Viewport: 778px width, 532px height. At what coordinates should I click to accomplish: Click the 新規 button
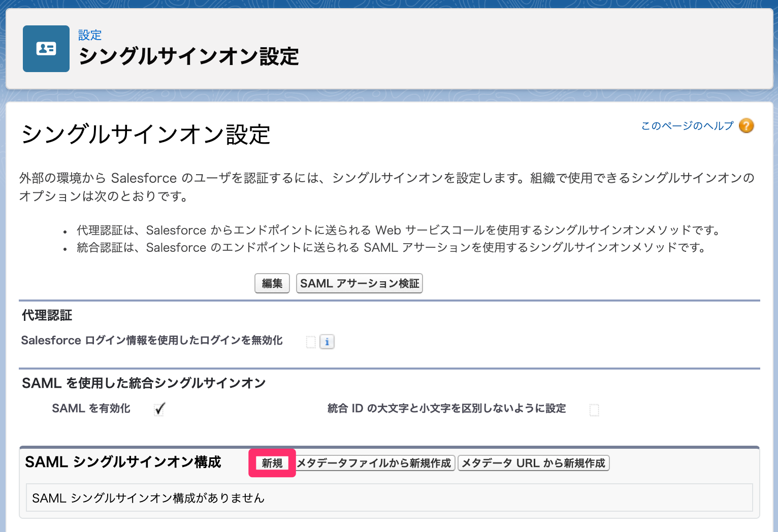coord(272,463)
